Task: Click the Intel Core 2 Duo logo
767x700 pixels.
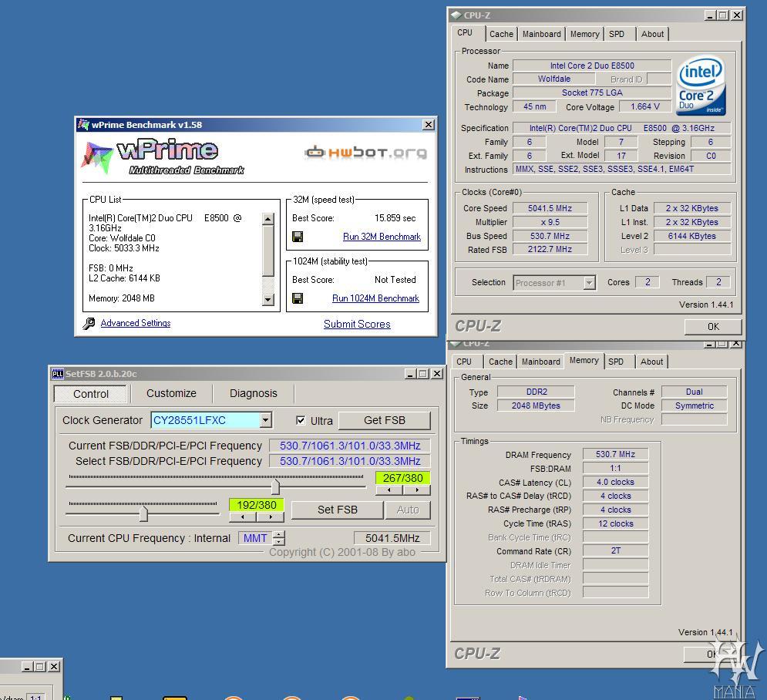Action: pyautogui.click(x=701, y=86)
